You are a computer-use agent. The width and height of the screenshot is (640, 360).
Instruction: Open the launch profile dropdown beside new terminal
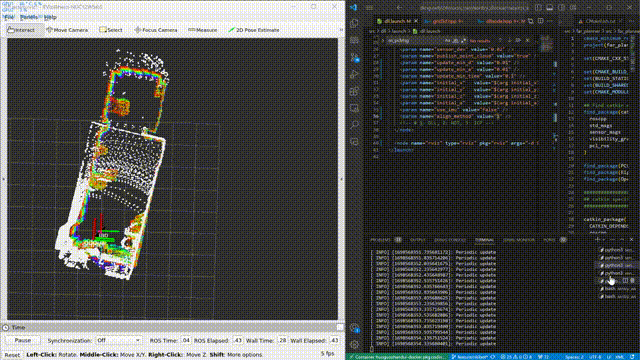click(604, 240)
